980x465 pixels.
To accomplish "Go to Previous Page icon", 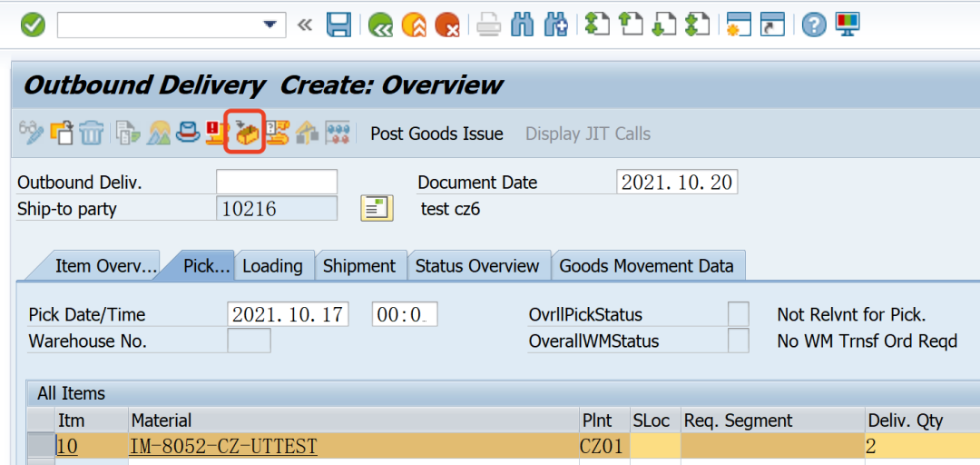I will [631, 25].
